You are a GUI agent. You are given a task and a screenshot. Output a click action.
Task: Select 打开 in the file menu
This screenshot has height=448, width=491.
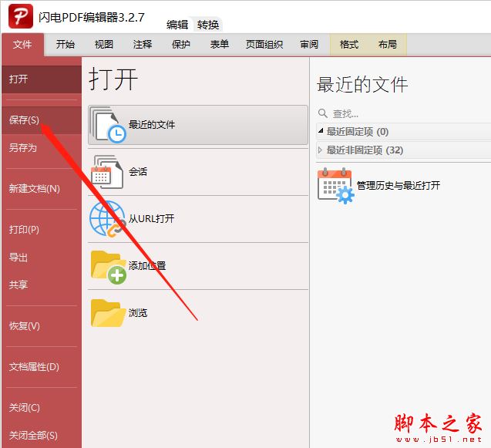(42, 79)
